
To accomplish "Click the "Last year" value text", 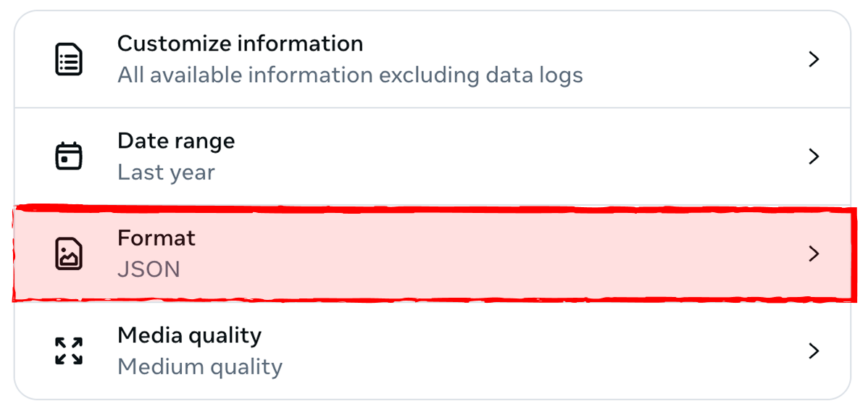I will coord(166,172).
